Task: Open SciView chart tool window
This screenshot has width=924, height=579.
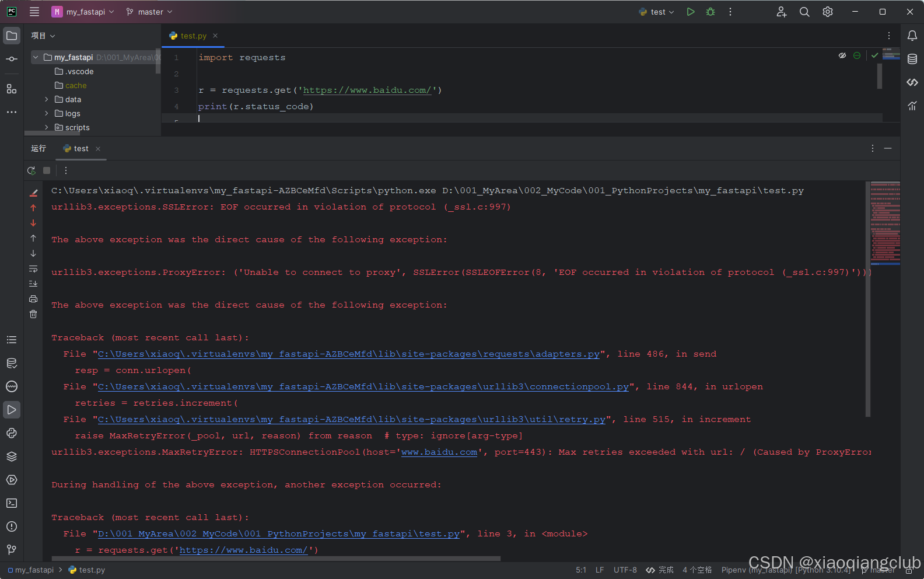Action: click(x=912, y=106)
